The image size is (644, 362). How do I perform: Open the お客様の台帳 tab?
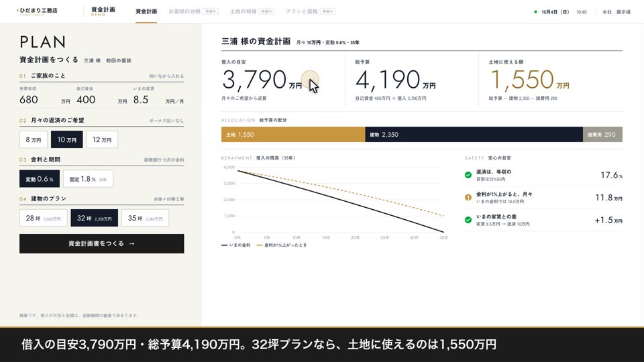[x=193, y=11]
